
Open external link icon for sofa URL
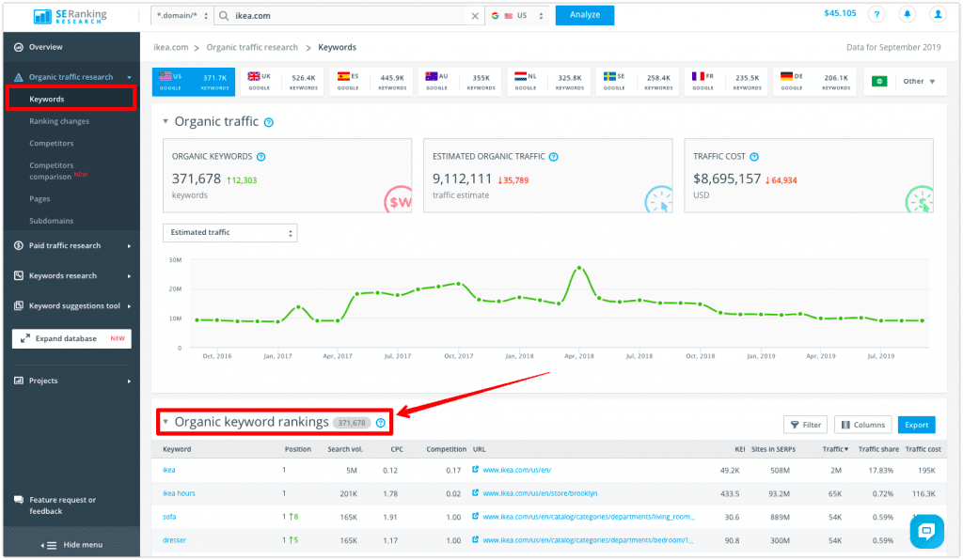click(475, 517)
